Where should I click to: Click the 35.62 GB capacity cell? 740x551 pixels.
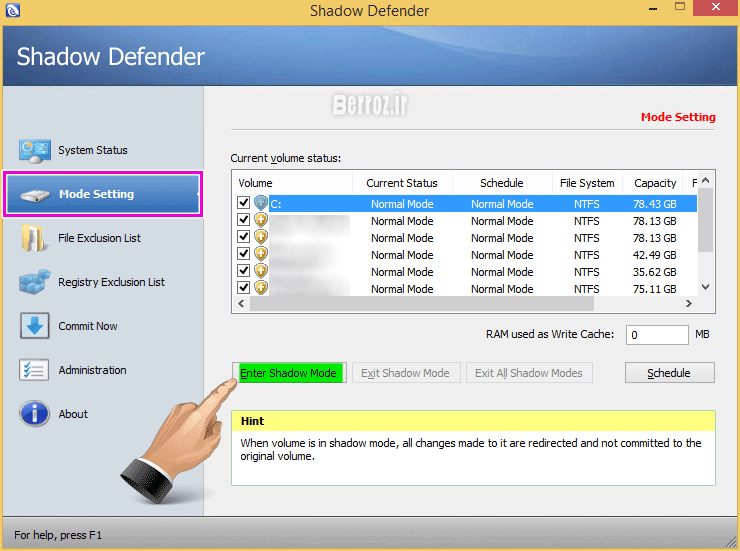pos(655,272)
